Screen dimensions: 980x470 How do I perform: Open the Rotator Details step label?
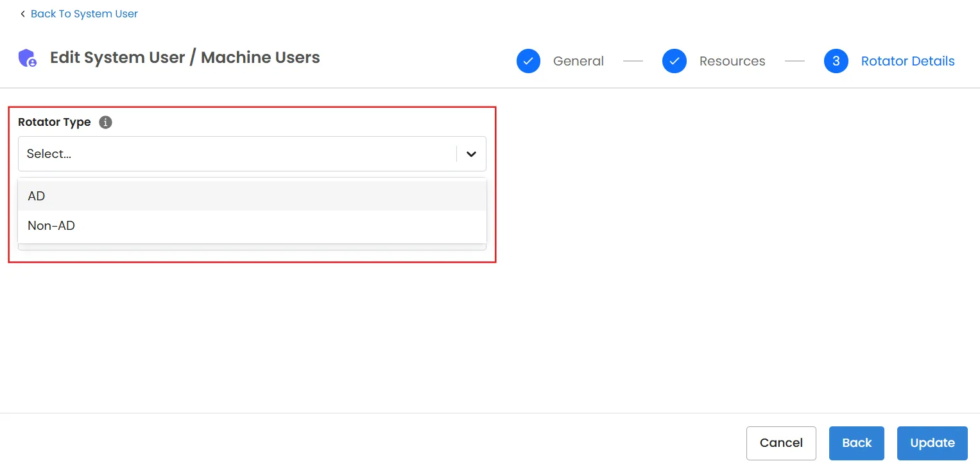(908, 61)
